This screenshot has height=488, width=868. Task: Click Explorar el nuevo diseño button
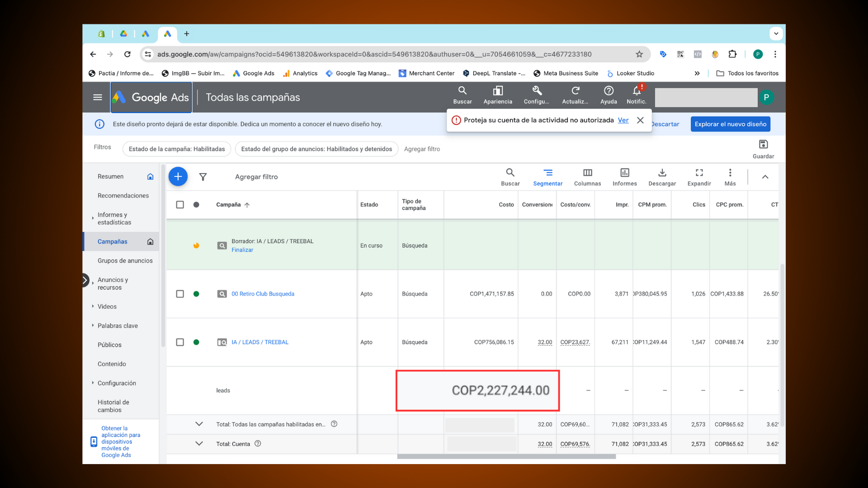(x=730, y=124)
